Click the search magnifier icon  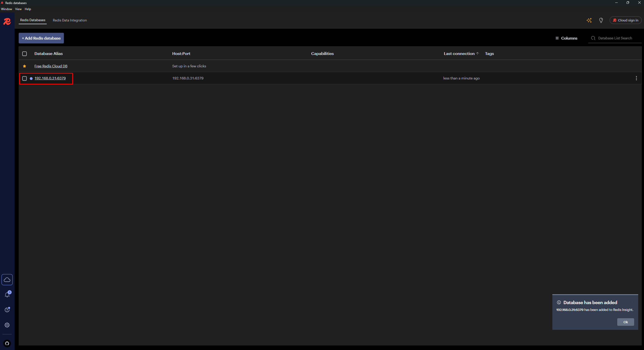[x=593, y=38]
